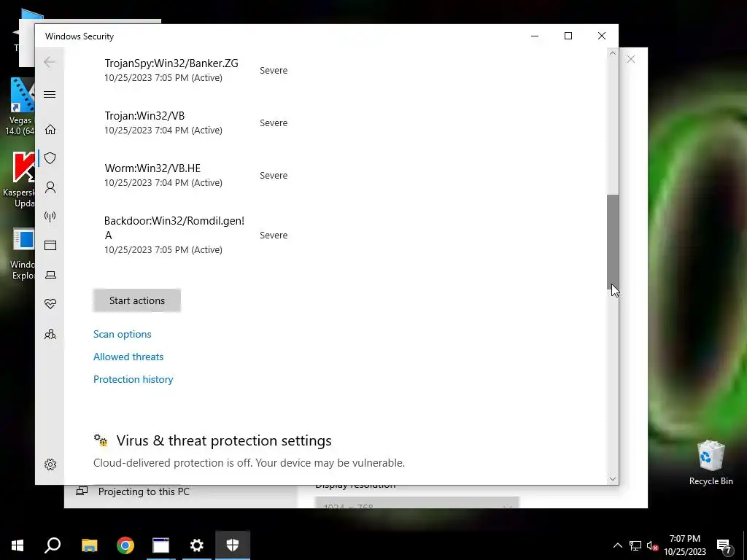Switch to the taskbar window app
The height and width of the screenshot is (560, 747).
coord(161,545)
